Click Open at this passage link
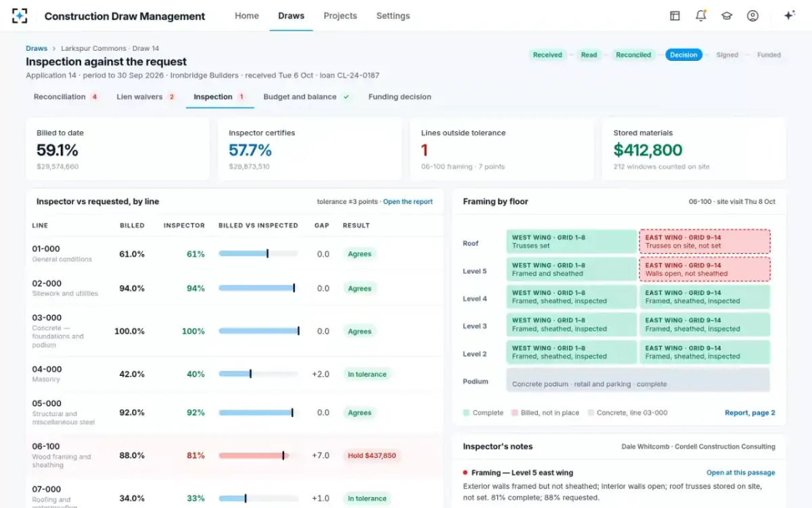The width and height of the screenshot is (812, 508). click(741, 473)
